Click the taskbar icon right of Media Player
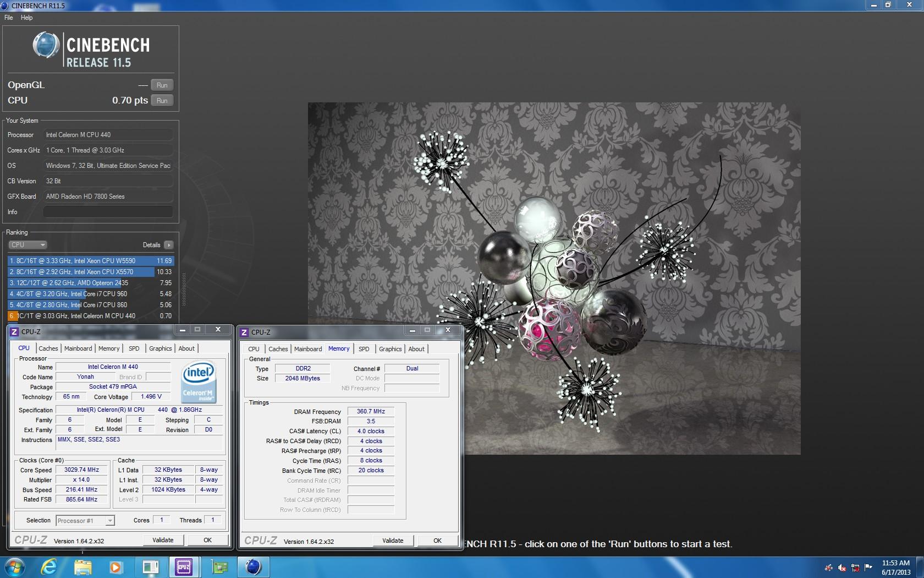Viewport: 924px width, 578px height. pos(150,566)
